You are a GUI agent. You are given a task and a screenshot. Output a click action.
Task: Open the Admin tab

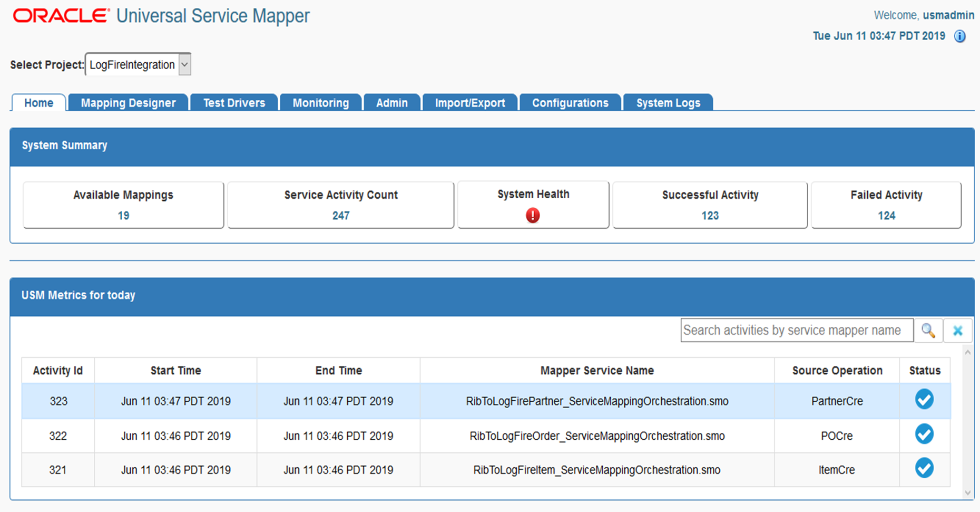pos(392,103)
